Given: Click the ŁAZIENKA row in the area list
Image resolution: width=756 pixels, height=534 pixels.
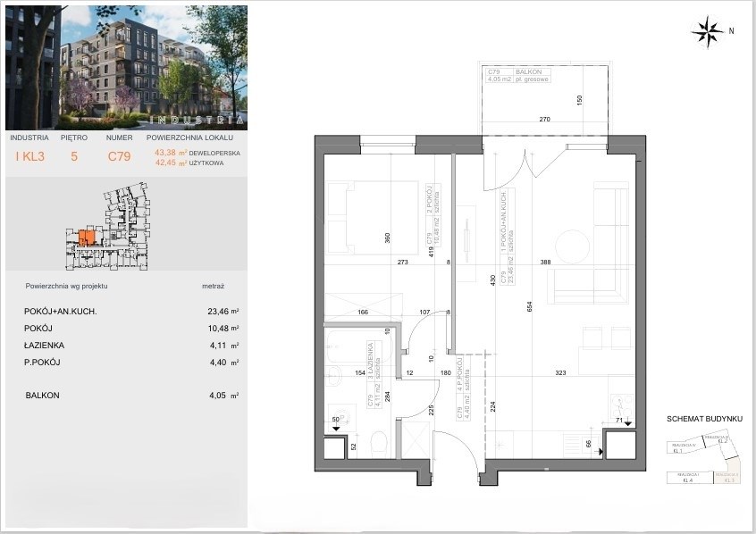Looking at the screenshot, I should click(x=44, y=345).
